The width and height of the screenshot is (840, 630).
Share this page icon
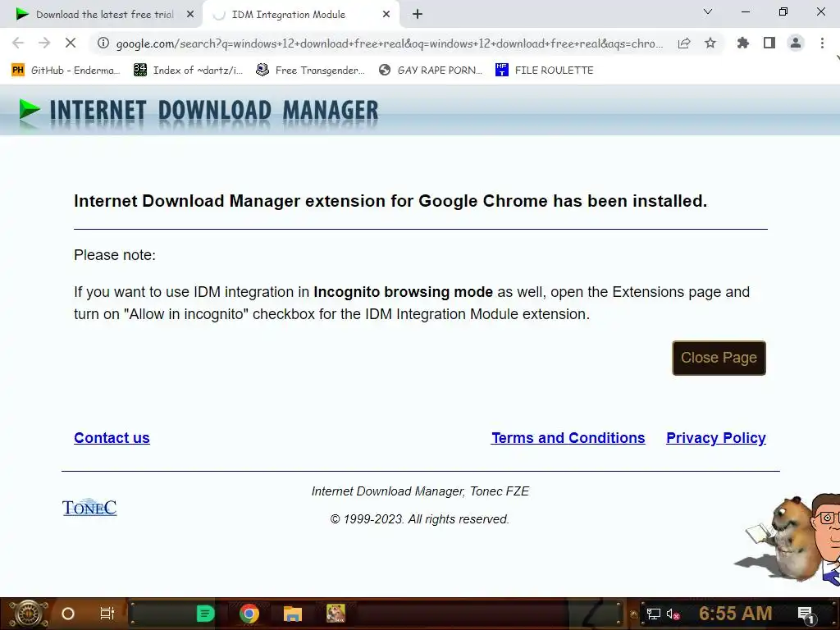tap(684, 43)
